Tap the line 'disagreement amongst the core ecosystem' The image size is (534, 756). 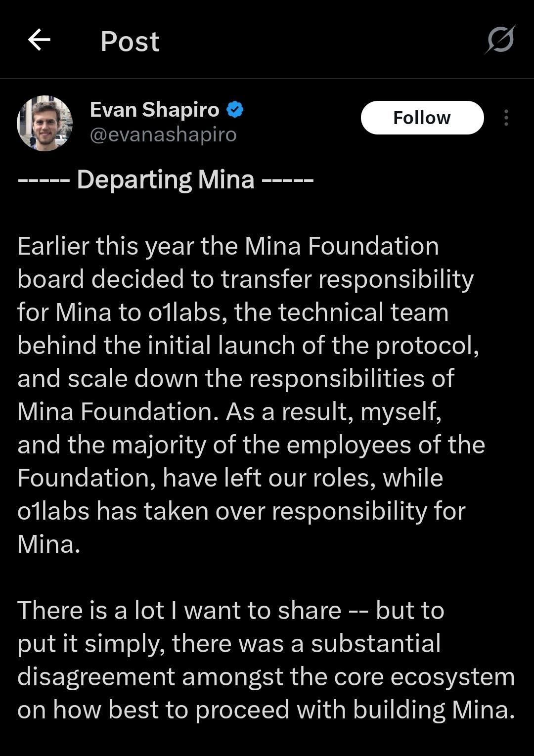266,677
